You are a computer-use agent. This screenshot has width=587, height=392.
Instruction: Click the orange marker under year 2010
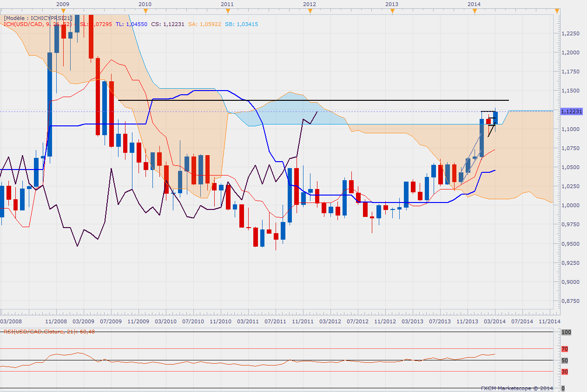(x=145, y=11)
